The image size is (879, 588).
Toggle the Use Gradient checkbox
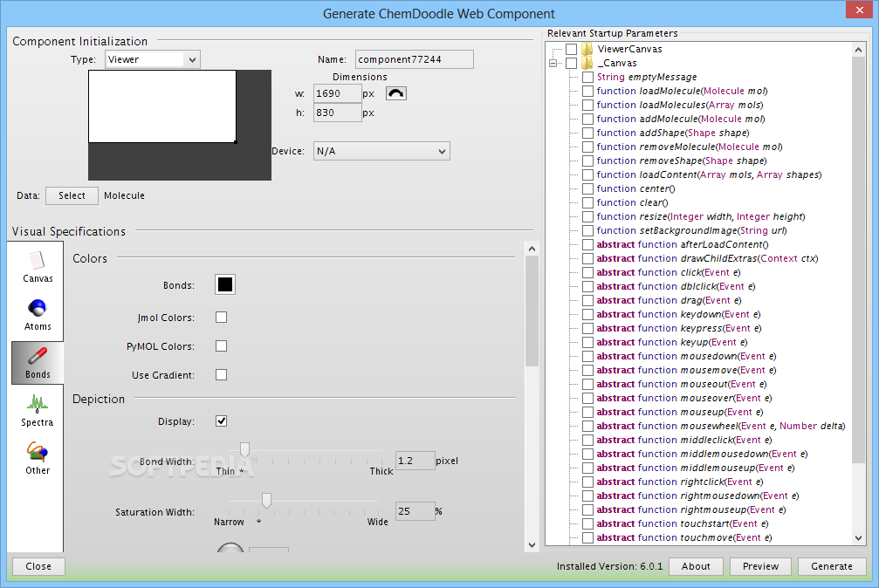coord(222,374)
